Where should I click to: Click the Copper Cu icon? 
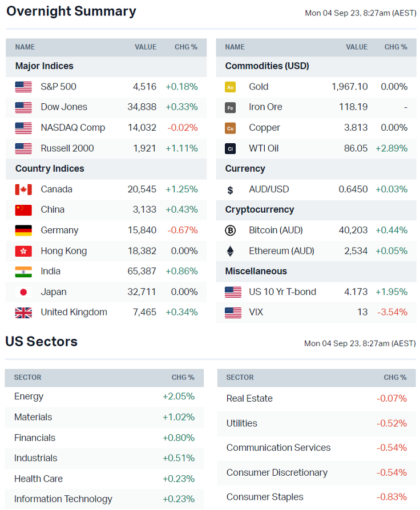click(231, 128)
